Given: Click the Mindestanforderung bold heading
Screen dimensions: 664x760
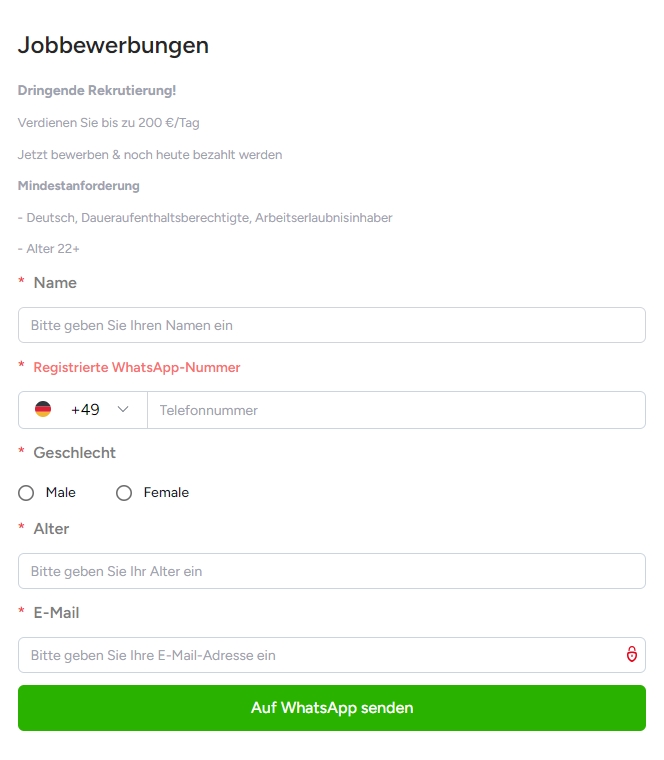Looking at the screenshot, I should coord(79,186).
